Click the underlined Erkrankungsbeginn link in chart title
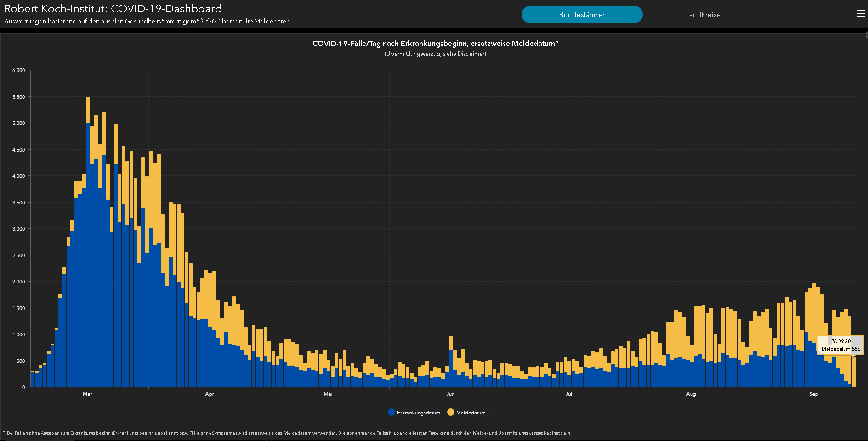This screenshot has width=868, height=441. 433,44
